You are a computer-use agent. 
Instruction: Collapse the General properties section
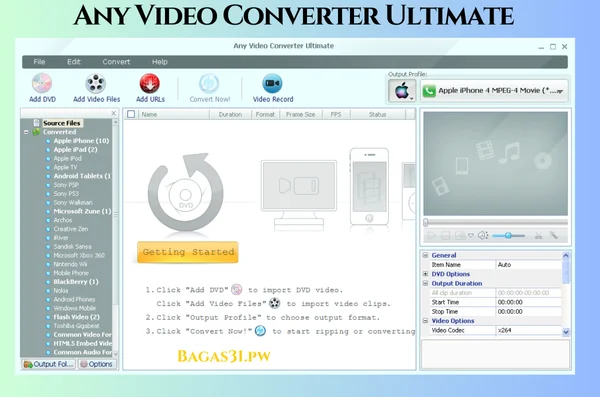coord(425,255)
